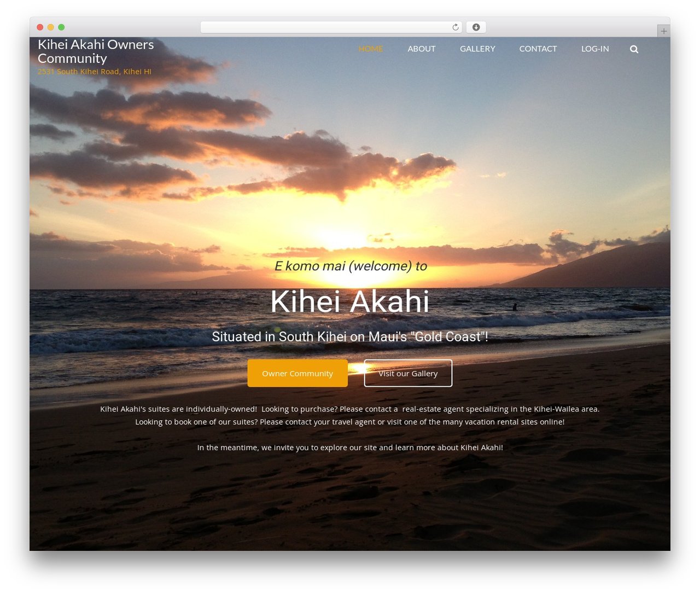The height and width of the screenshot is (593, 700).
Task: Click the Kihei Akahi Owners Community site title
Action: point(96,51)
